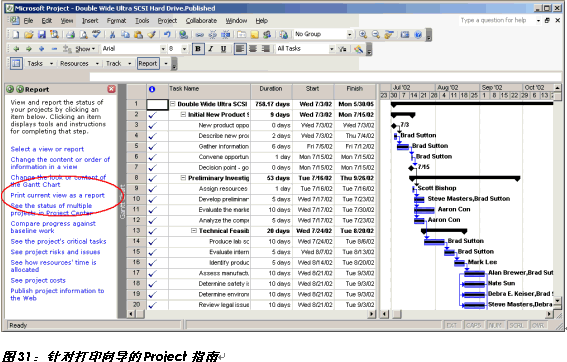Toggle Bold formatting button
This screenshot has height=362, width=567.
pos(198,49)
